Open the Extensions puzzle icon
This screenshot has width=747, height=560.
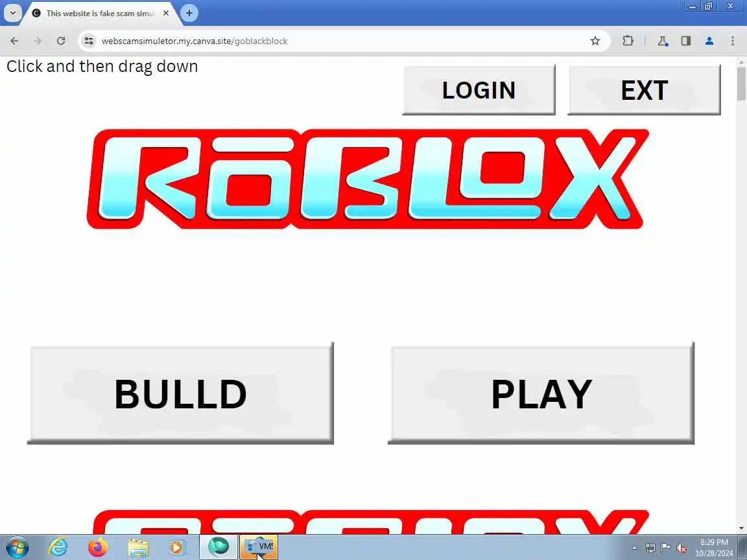pos(628,41)
